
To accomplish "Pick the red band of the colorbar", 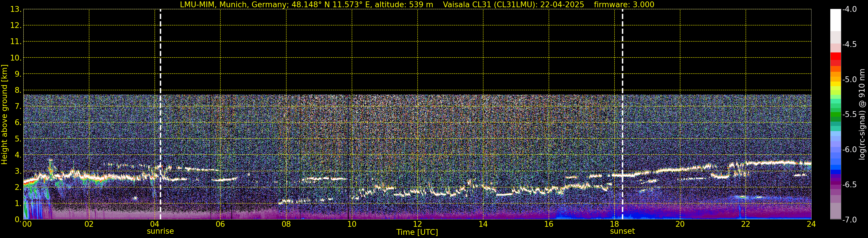I will click(835, 57).
